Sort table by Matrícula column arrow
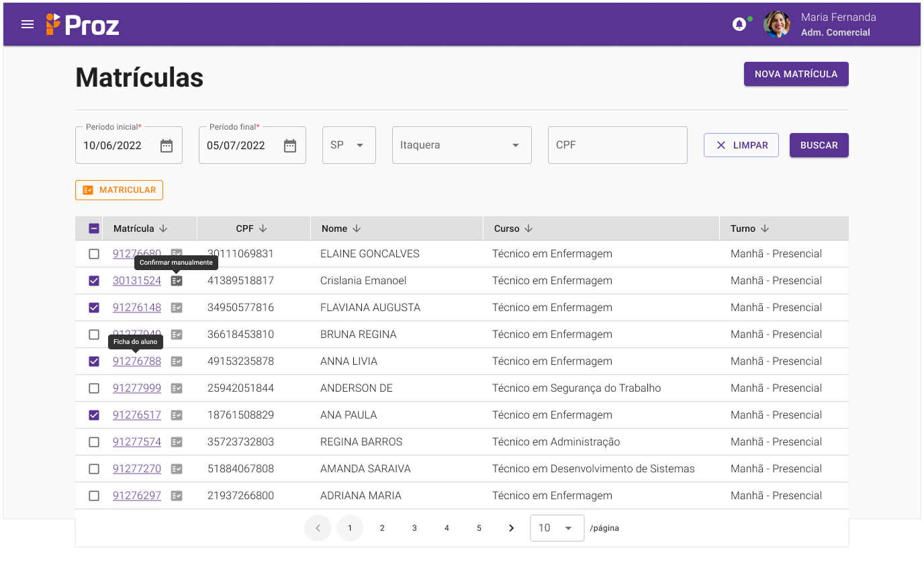This screenshot has width=924, height=563. point(163,228)
